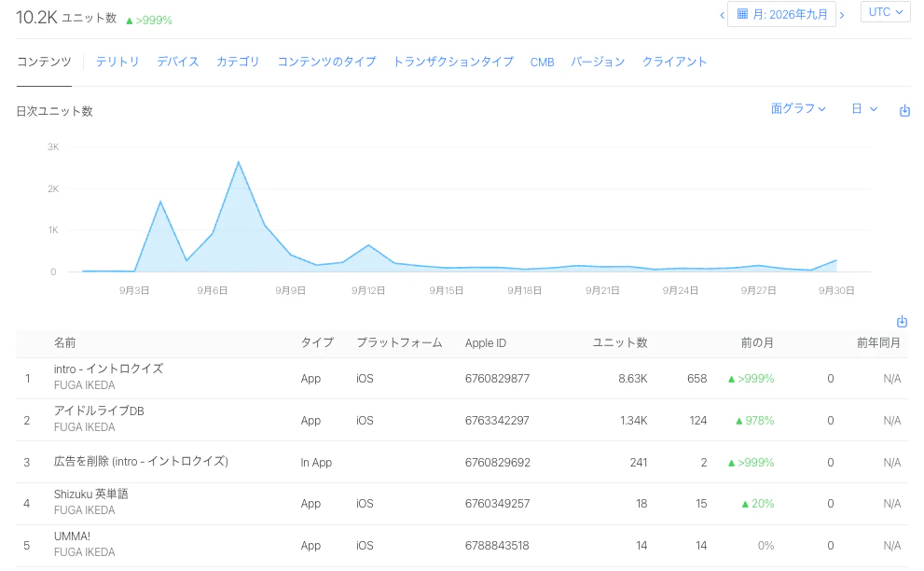Select the トランザクションタイプ tab
The height and width of the screenshot is (571, 924).
pyautogui.click(x=453, y=62)
